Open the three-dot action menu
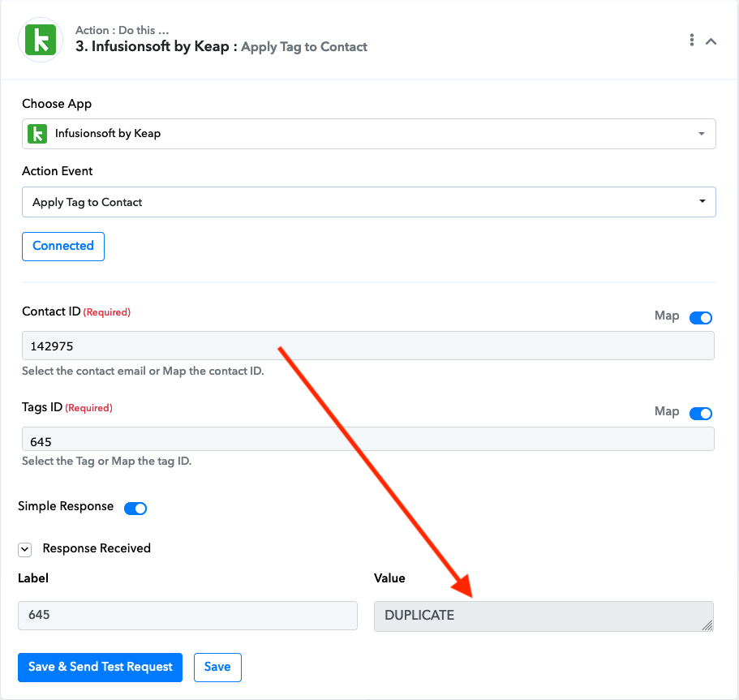 pyautogui.click(x=691, y=40)
